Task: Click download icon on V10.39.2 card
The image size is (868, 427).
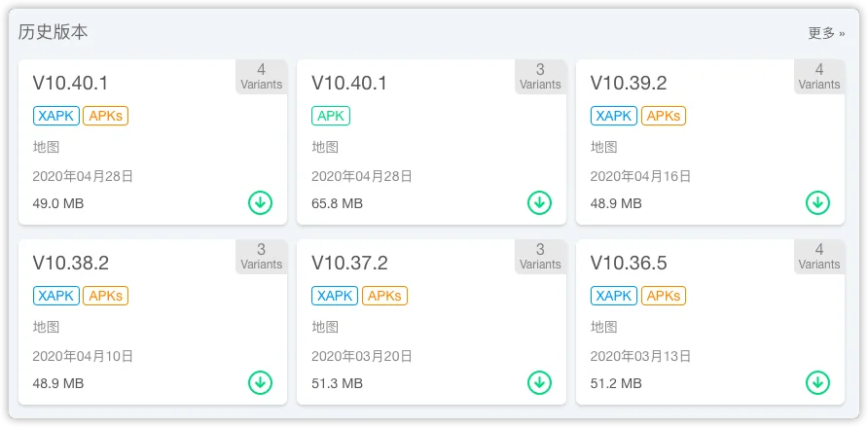Action: tap(817, 202)
